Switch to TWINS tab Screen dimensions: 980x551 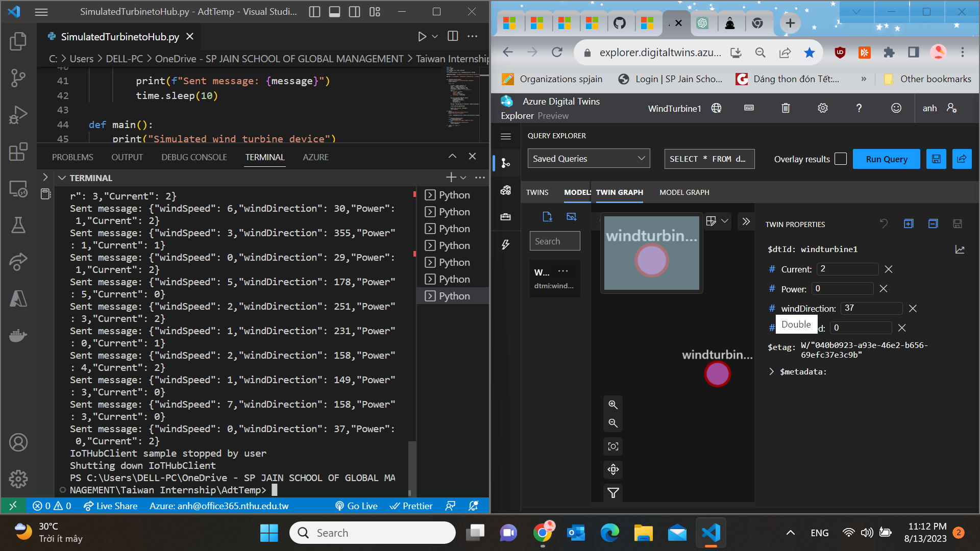coord(537,192)
